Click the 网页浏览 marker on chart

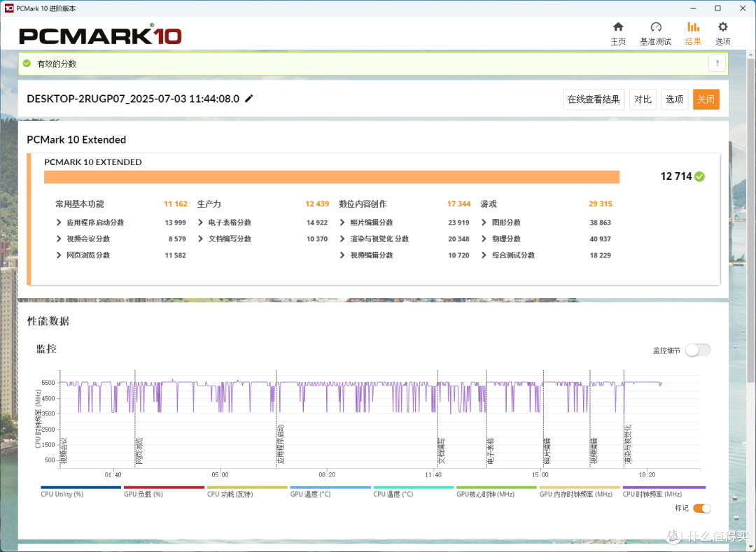(139, 451)
